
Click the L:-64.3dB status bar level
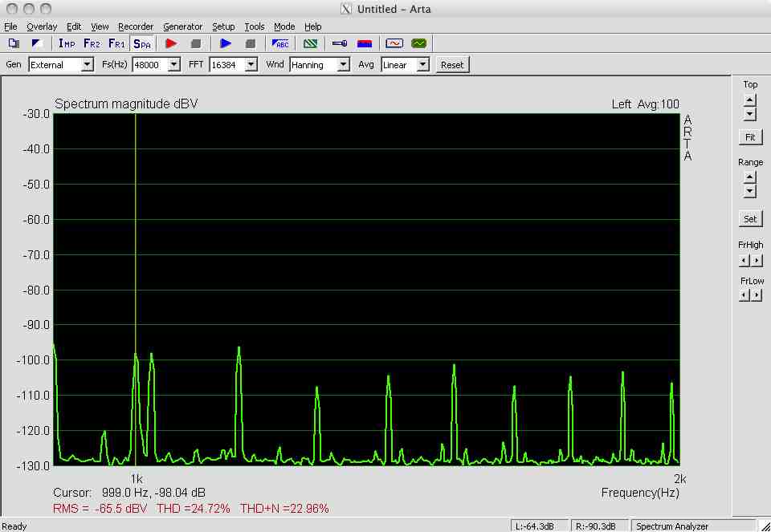(x=540, y=526)
